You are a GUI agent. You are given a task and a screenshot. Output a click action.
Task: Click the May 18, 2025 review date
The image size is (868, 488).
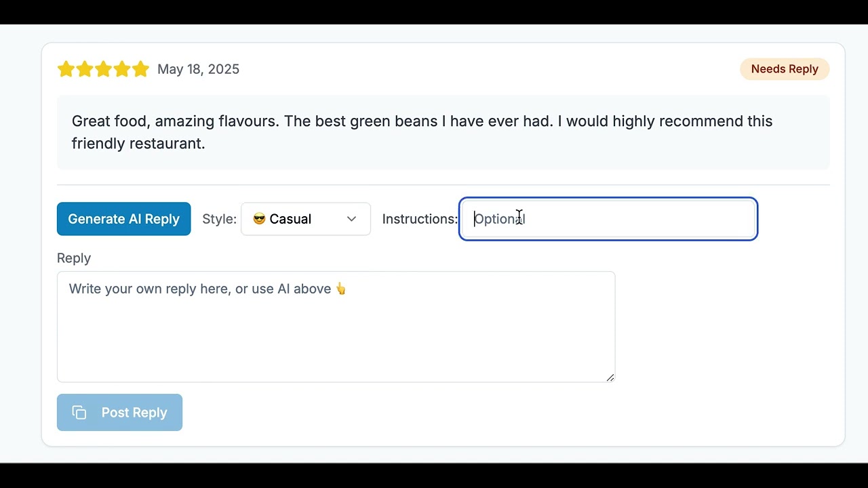point(198,69)
